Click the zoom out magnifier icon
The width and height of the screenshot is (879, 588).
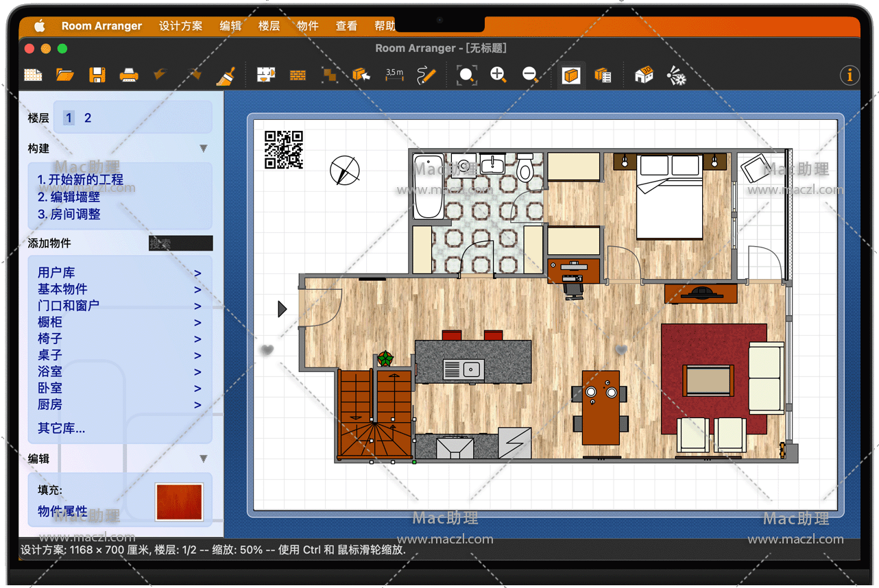click(530, 75)
